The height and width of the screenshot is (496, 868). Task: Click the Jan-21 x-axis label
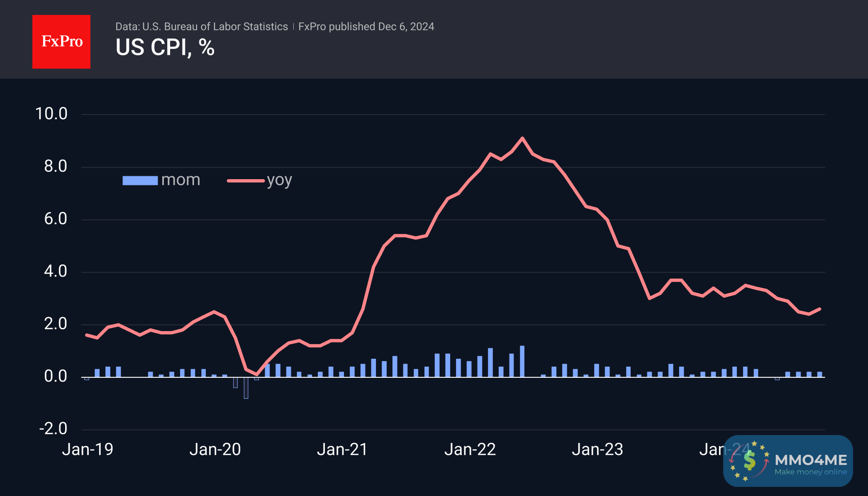pos(342,450)
